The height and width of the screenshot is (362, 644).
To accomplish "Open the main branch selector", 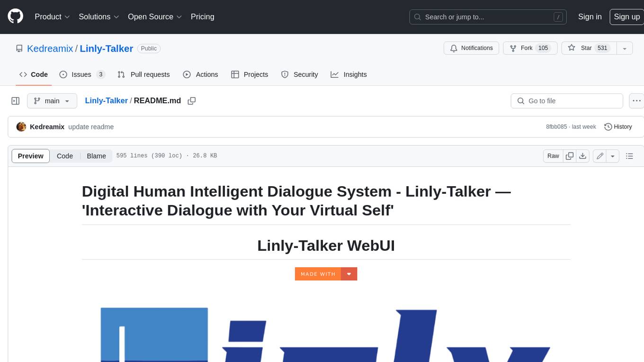I will click(52, 101).
